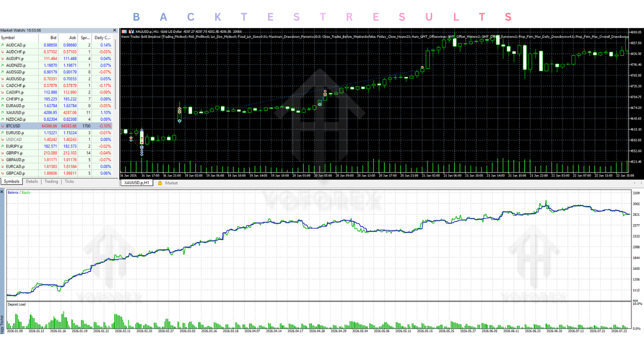Click the up arrow icon beside AUDCAD.p

(x=3, y=45)
